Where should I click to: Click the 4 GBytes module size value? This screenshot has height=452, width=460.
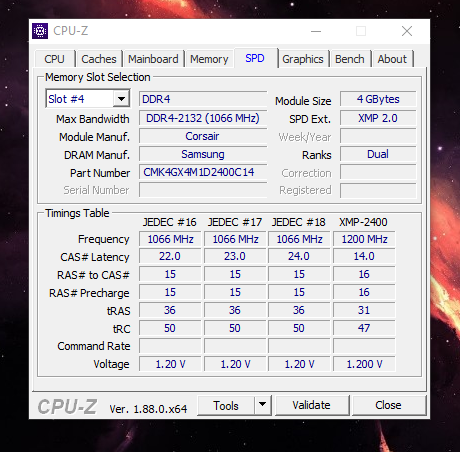click(x=378, y=99)
